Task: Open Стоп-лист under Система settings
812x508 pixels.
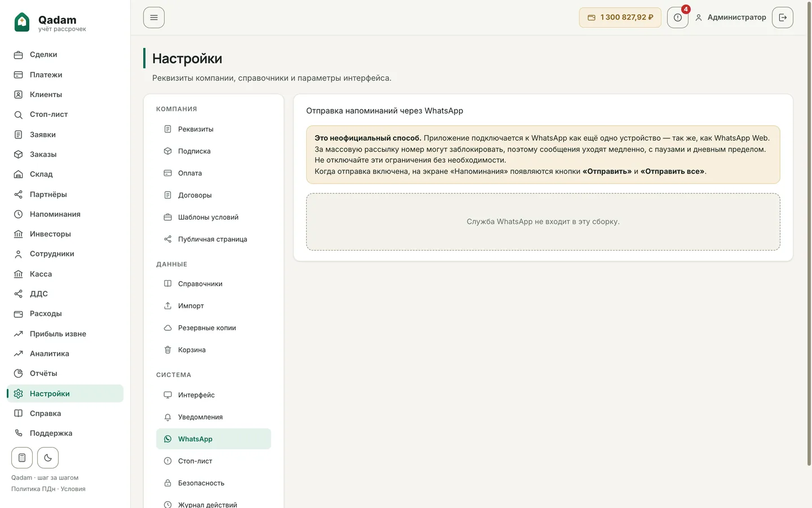Action: click(214, 461)
